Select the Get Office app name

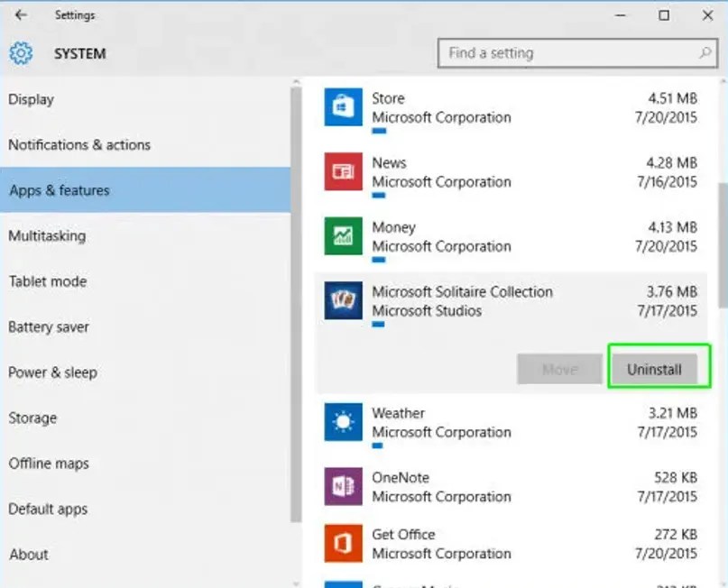click(x=403, y=535)
